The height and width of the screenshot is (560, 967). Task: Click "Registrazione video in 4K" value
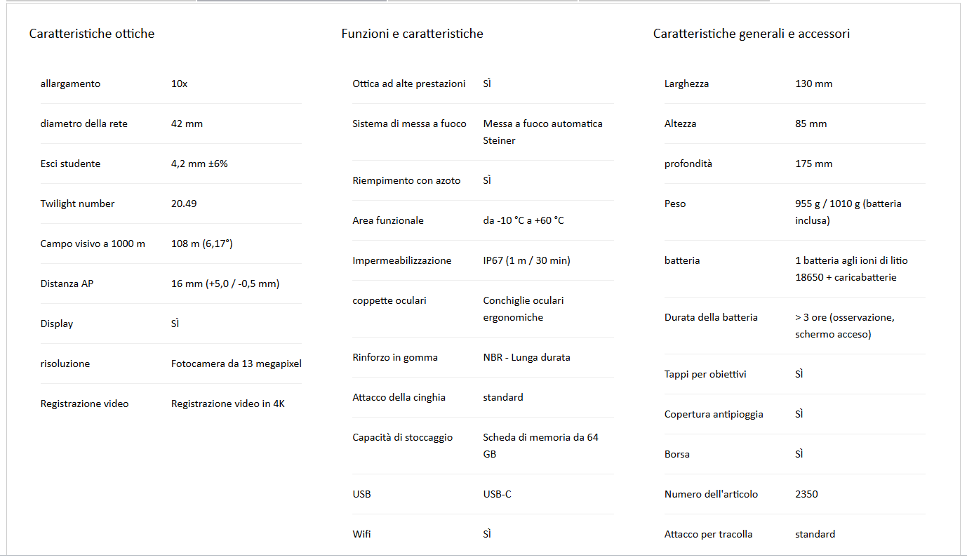pos(227,404)
